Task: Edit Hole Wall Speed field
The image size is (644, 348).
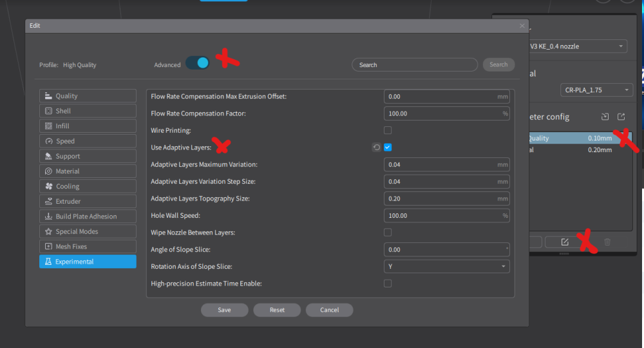Action: coord(446,215)
